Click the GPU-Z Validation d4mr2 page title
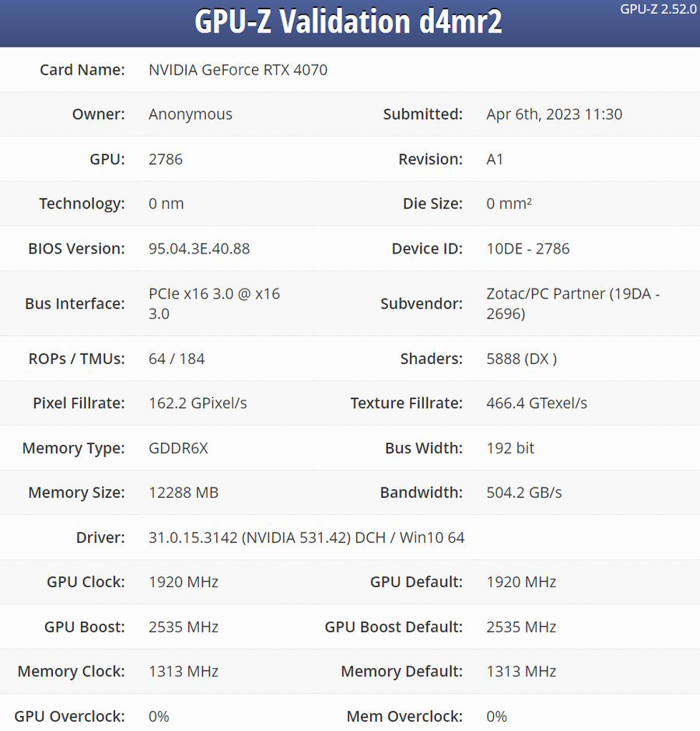Viewport: 700px width, 731px height. [x=348, y=23]
